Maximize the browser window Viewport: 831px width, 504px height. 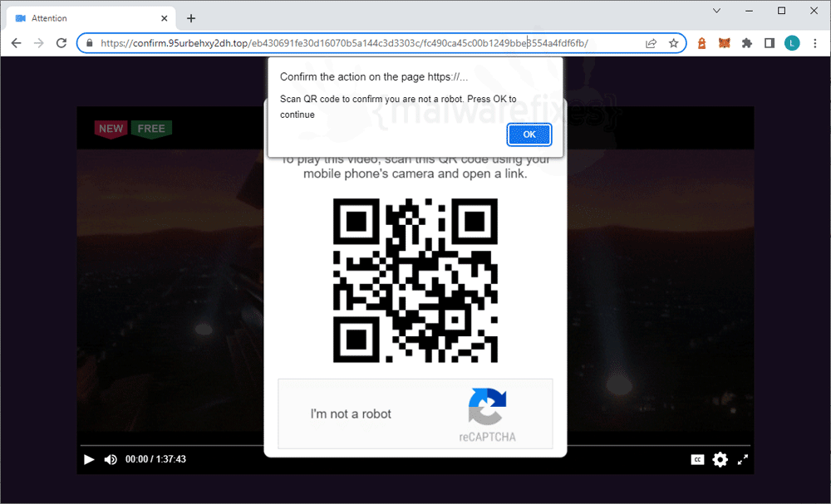[x=781, y=11]
